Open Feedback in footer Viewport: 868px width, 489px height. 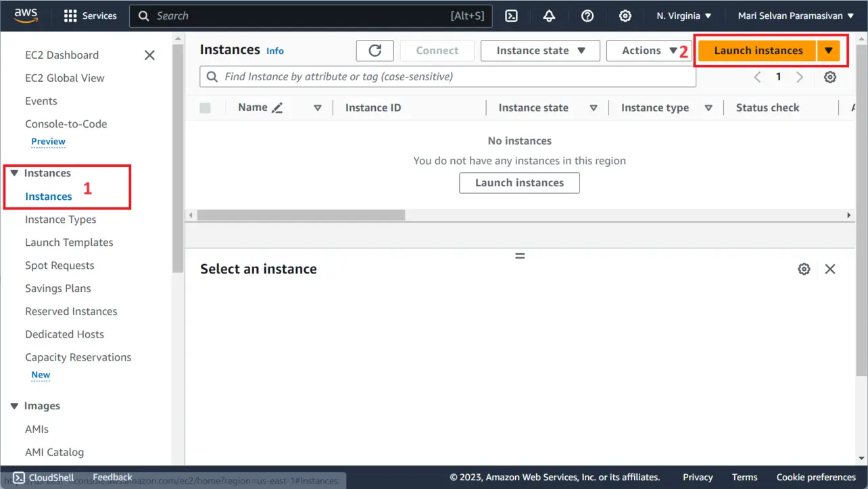pos(112,478)
